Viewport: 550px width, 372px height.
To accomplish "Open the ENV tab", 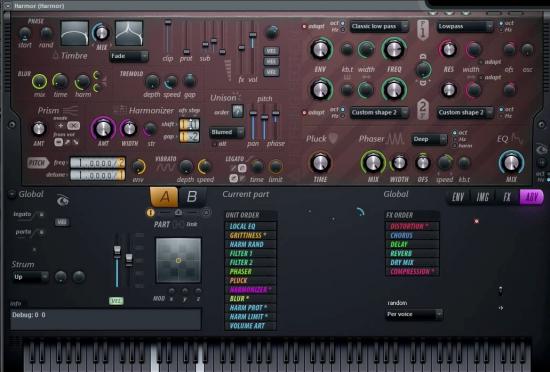I will (458, 197).
